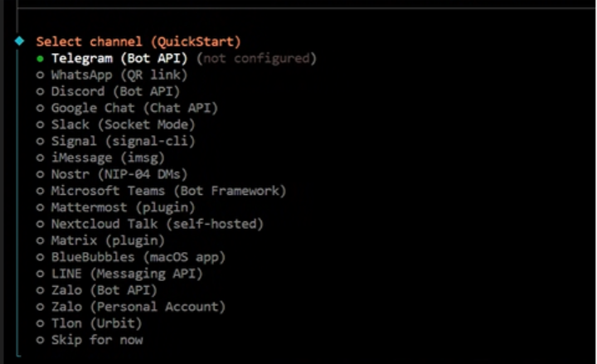Click the blue diamond prompt marker

click(x=19, y=41)
